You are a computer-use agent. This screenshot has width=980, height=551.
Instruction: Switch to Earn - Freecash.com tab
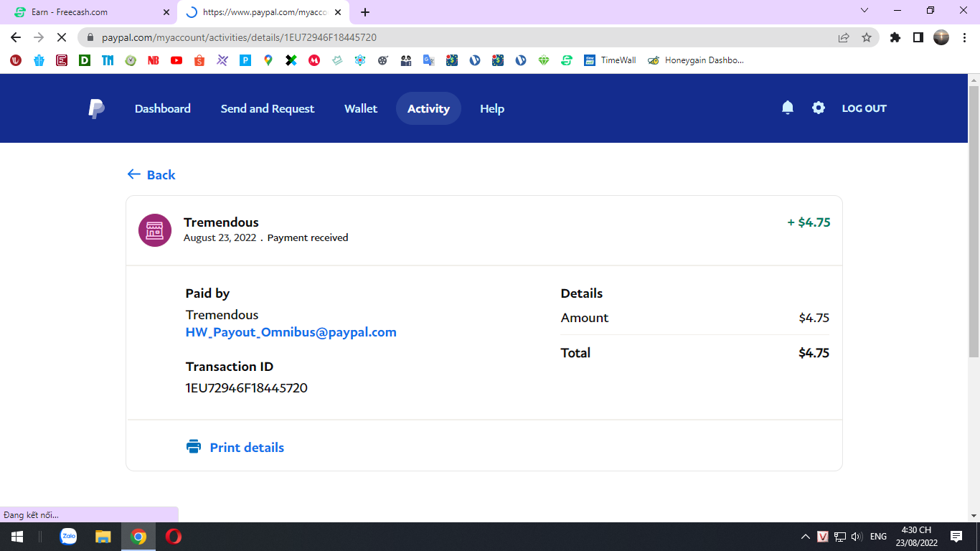click(90, 12)
